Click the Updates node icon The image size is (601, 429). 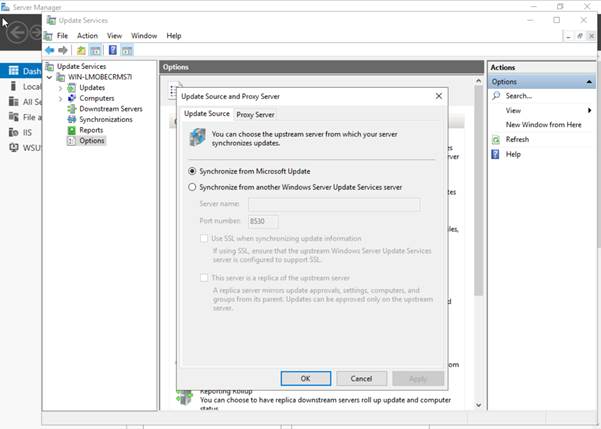click(x=72, y=88)
